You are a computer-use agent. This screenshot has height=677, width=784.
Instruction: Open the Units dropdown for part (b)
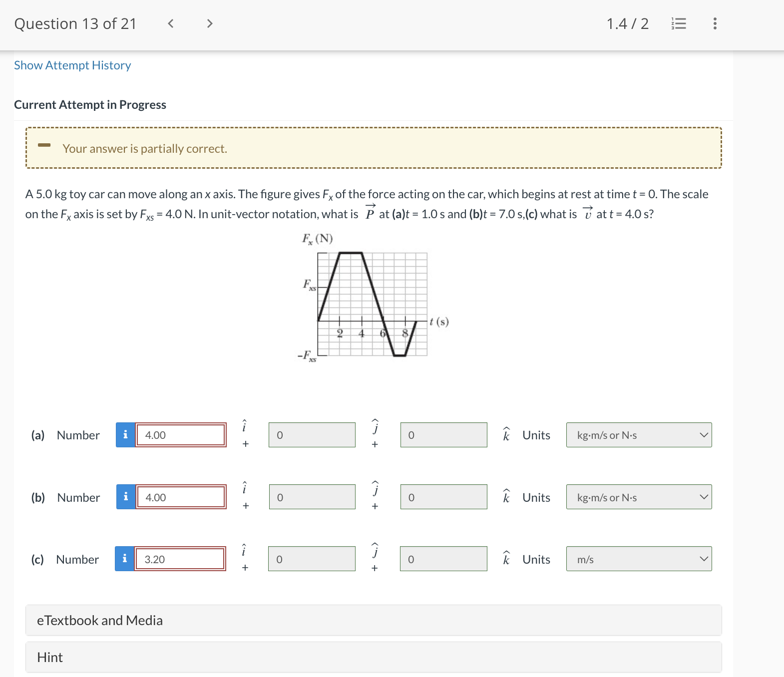[639, 497]
